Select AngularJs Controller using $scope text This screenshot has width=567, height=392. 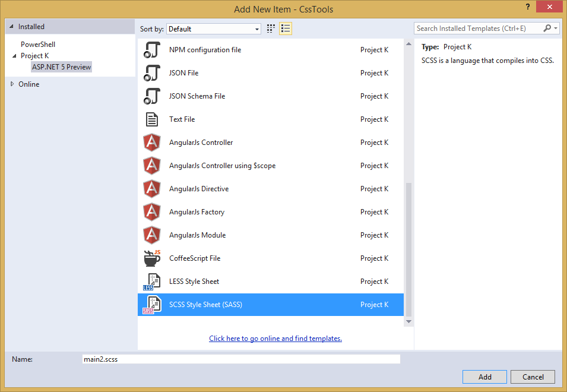click(x=223, y=166)
